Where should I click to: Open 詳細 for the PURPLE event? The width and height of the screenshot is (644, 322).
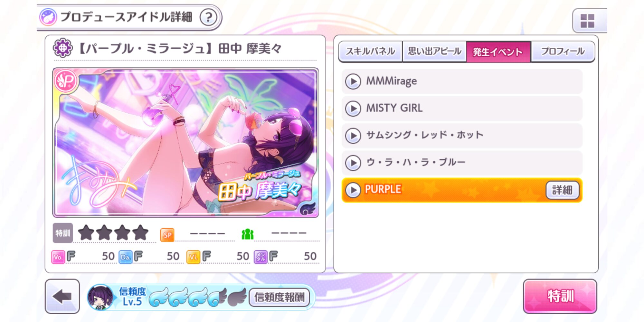[x=562, y=190]
